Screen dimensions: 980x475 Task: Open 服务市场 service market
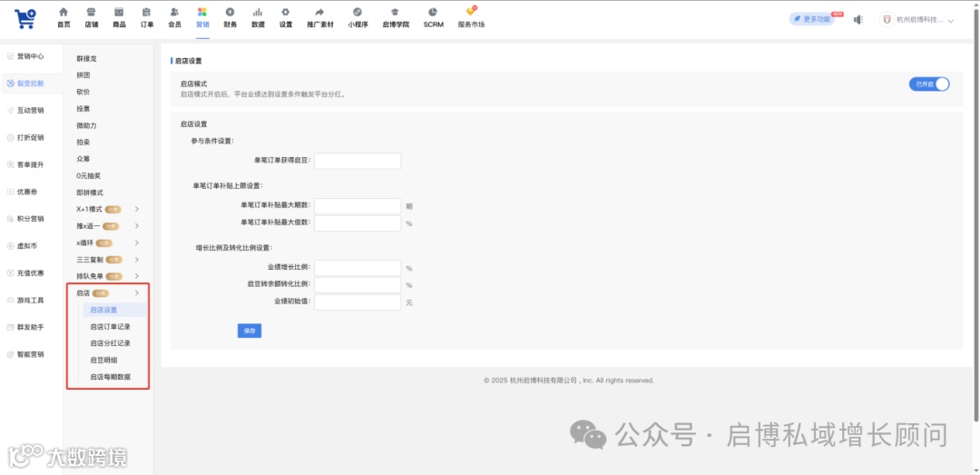coord(471,18)
